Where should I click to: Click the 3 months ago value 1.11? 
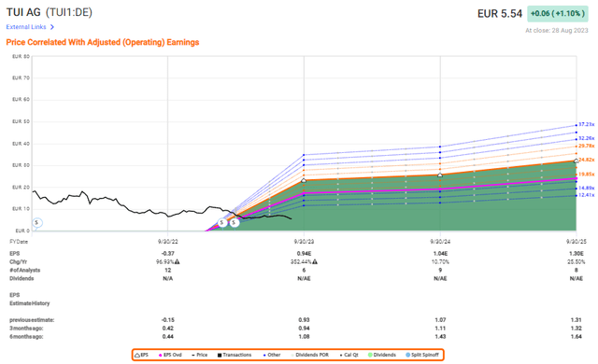click(x=440, y=329)
